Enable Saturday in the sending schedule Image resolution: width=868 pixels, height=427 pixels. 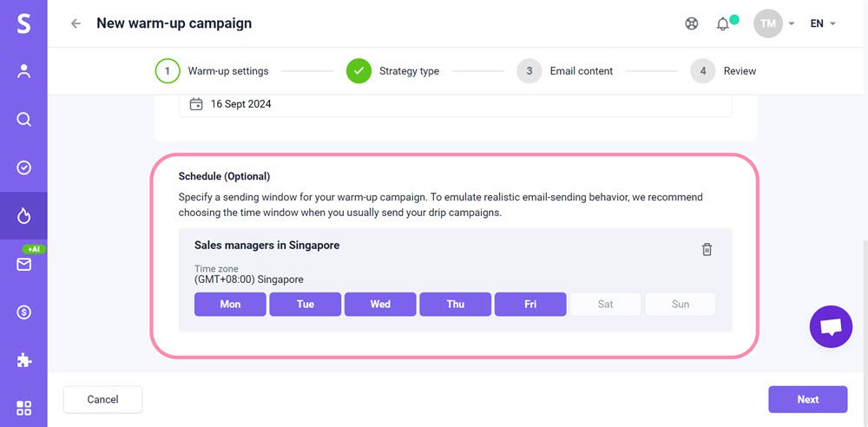[x=605, y=304]
